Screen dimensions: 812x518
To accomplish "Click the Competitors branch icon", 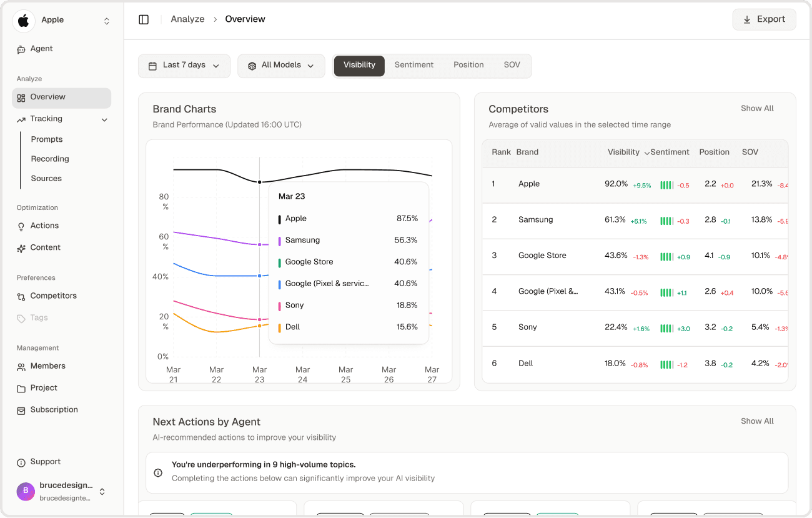I will click(x=21, y=296).
